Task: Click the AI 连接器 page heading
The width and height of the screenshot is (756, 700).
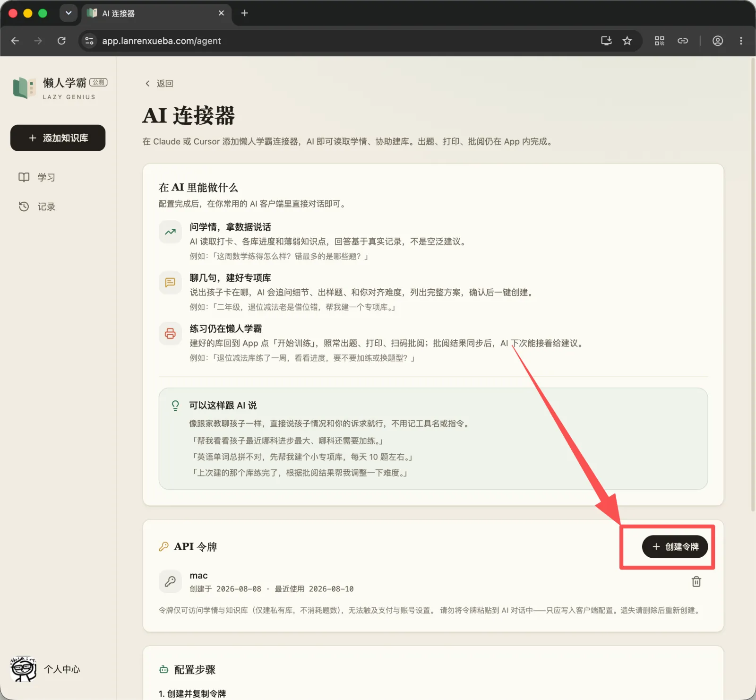Action: [189, 115]
